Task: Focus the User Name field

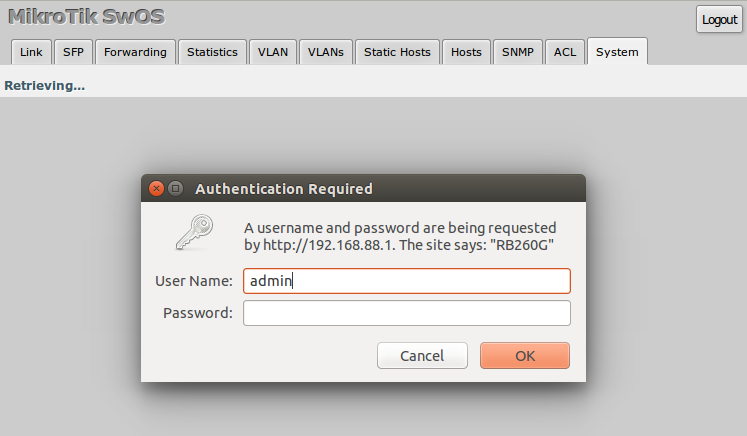Action: point(407,281)
